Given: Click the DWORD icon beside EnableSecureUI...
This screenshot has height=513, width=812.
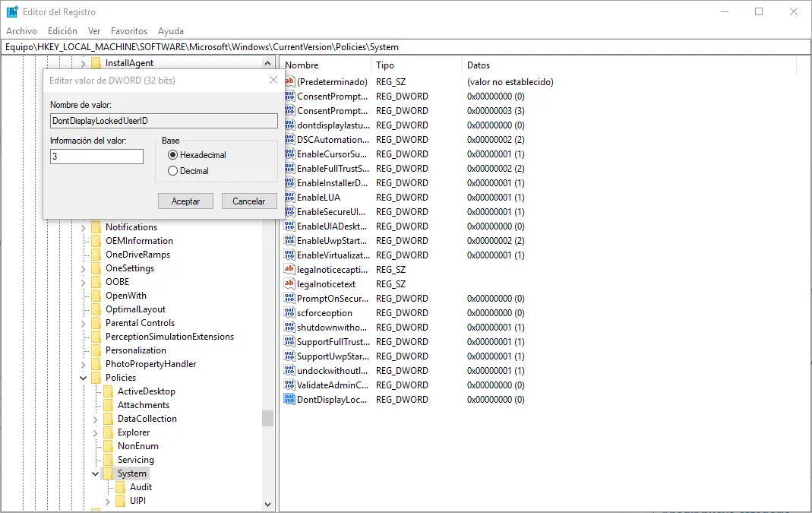Looking at the screenshot, I should click(289, 211).
